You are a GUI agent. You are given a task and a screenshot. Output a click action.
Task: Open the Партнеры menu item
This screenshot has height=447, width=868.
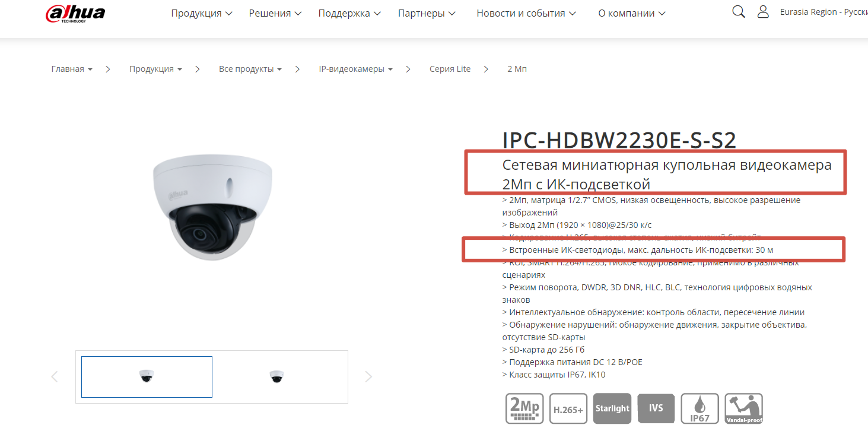(427, 13)
